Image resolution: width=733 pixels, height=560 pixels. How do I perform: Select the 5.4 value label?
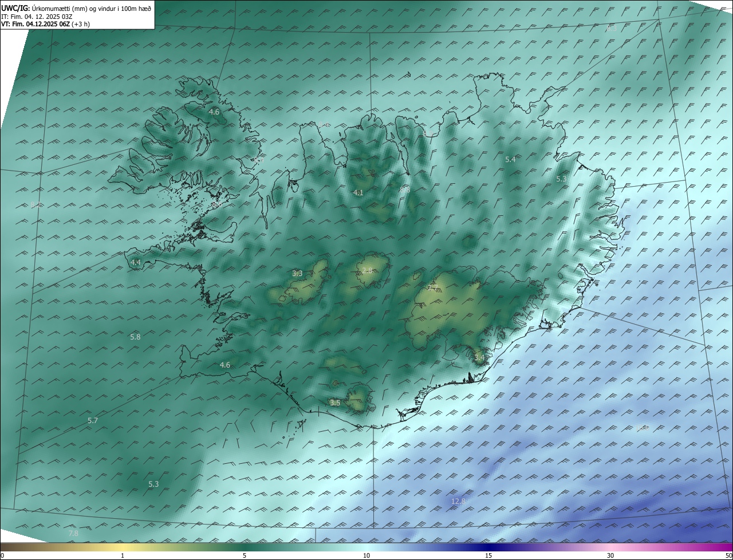tap(510, 160)
